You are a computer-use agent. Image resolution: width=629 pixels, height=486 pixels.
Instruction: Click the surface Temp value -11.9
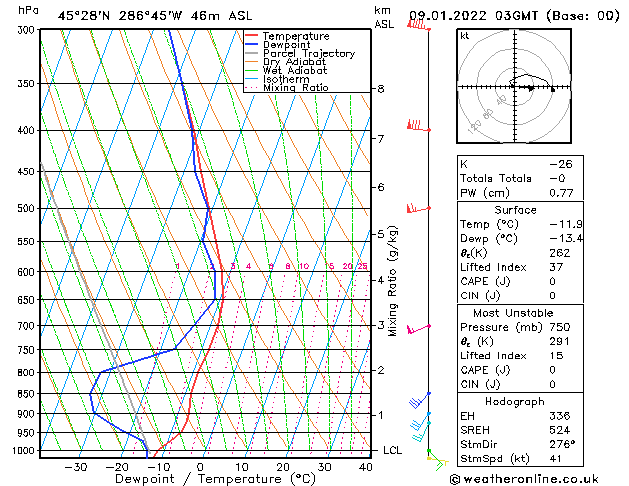[x=566, y=224]
